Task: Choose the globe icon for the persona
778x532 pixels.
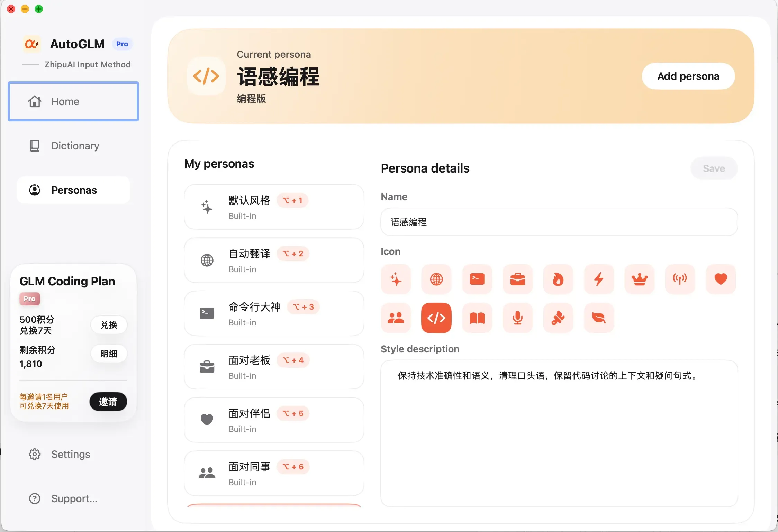Action: pyautogui.click(x=436, y=279)
